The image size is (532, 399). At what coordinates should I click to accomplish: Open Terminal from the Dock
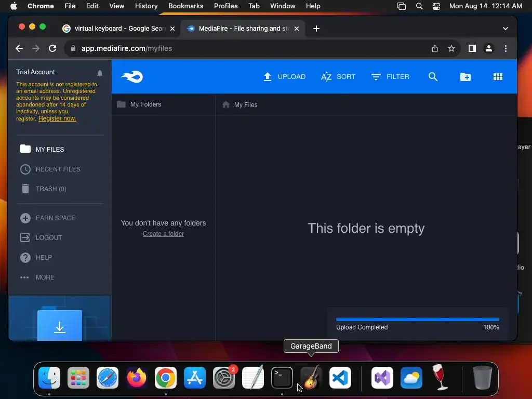[282, 377]
